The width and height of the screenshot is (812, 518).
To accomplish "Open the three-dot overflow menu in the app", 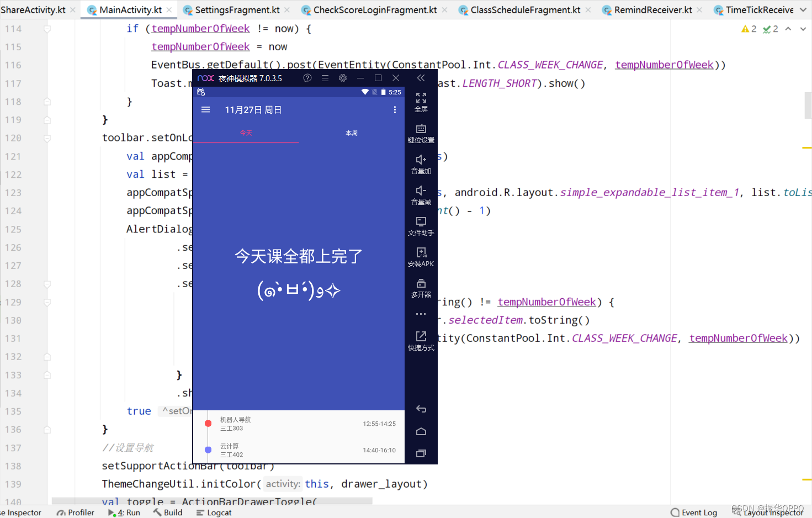I will click(395, 110).
